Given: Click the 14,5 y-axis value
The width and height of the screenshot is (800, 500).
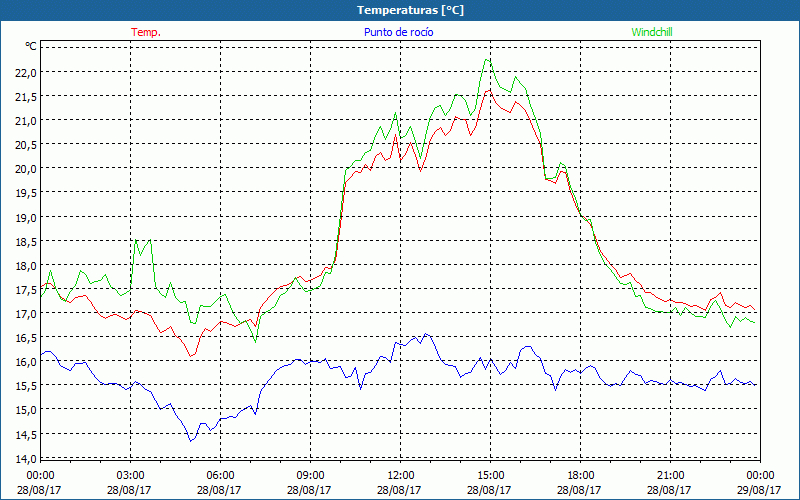Looking at the screenshot, I should click(27, 434).
